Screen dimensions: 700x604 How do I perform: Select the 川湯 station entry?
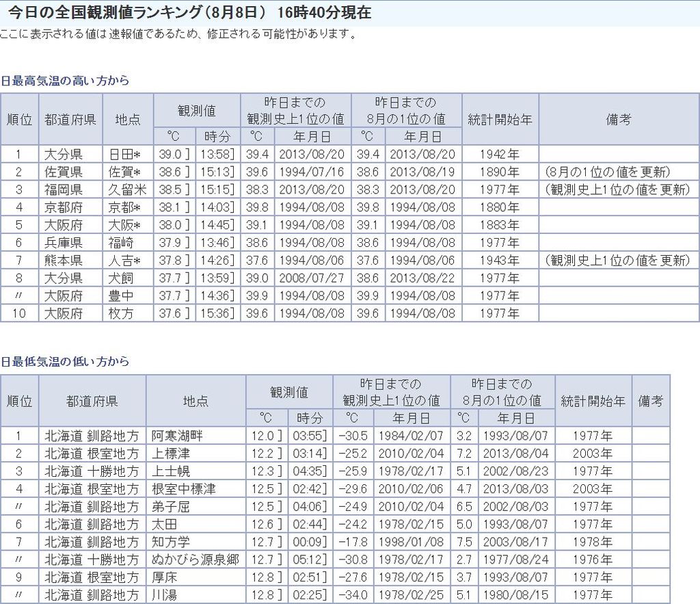click(x=165, y=595)
